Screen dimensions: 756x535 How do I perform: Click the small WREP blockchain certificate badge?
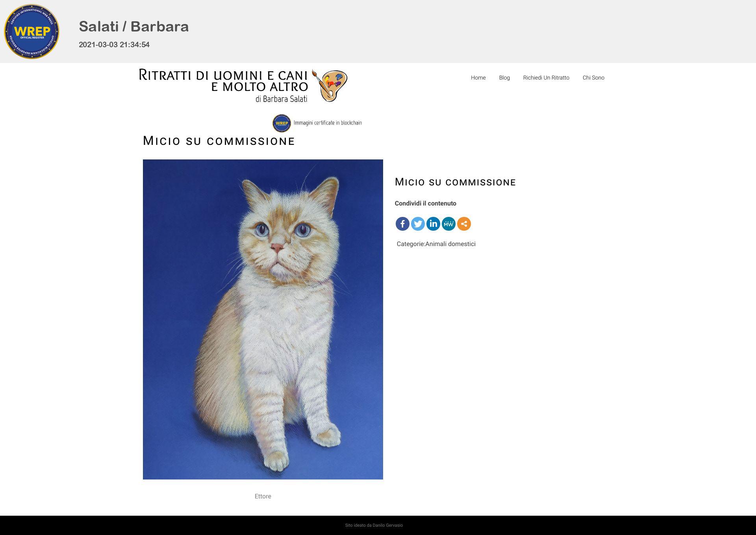282,123
